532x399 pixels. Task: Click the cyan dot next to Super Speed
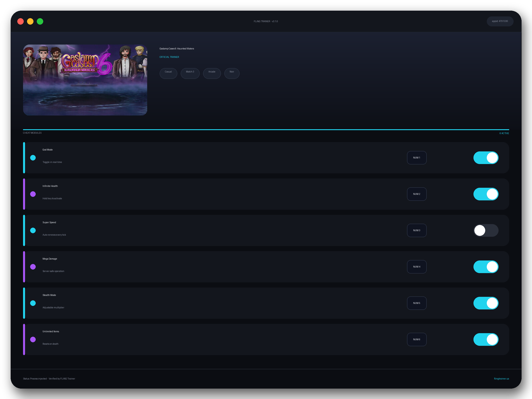coord(33,230)
